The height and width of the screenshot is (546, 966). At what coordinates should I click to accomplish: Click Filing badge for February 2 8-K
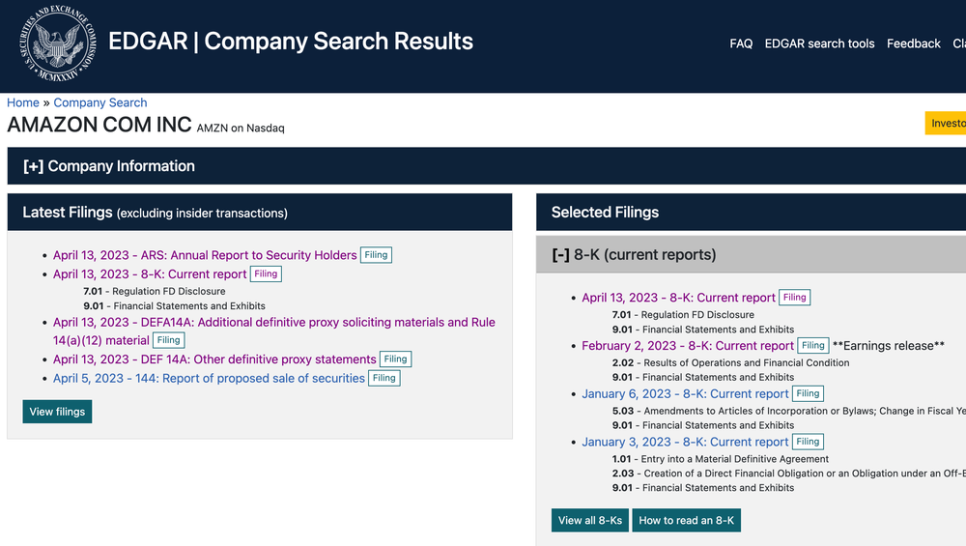point(813,345)
